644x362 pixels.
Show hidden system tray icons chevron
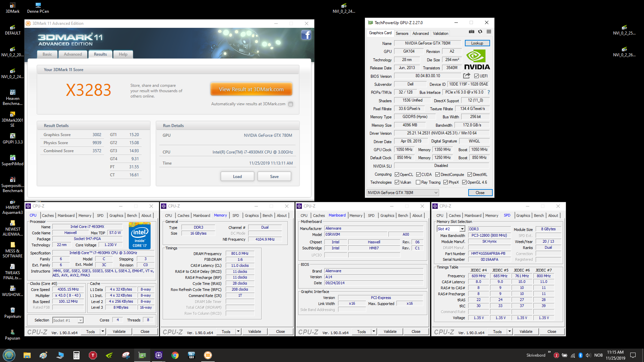coord(549,352)
